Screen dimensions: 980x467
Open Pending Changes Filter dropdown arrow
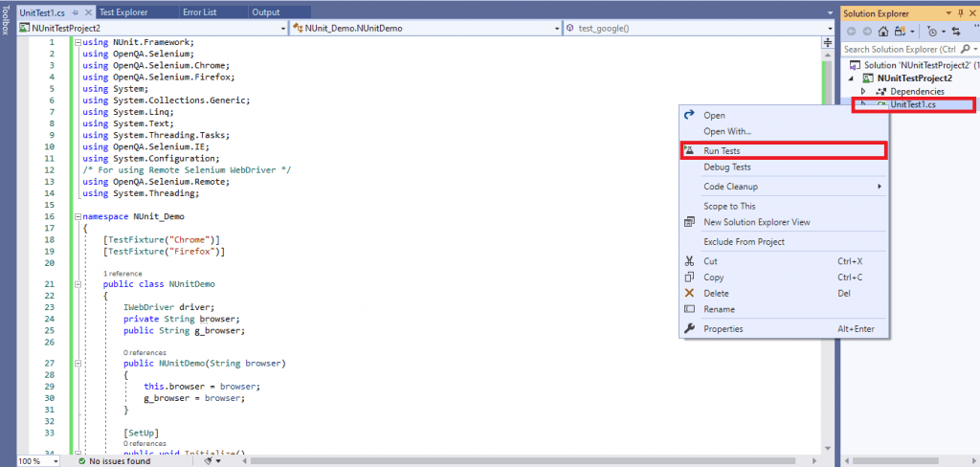tap(943, 32)
